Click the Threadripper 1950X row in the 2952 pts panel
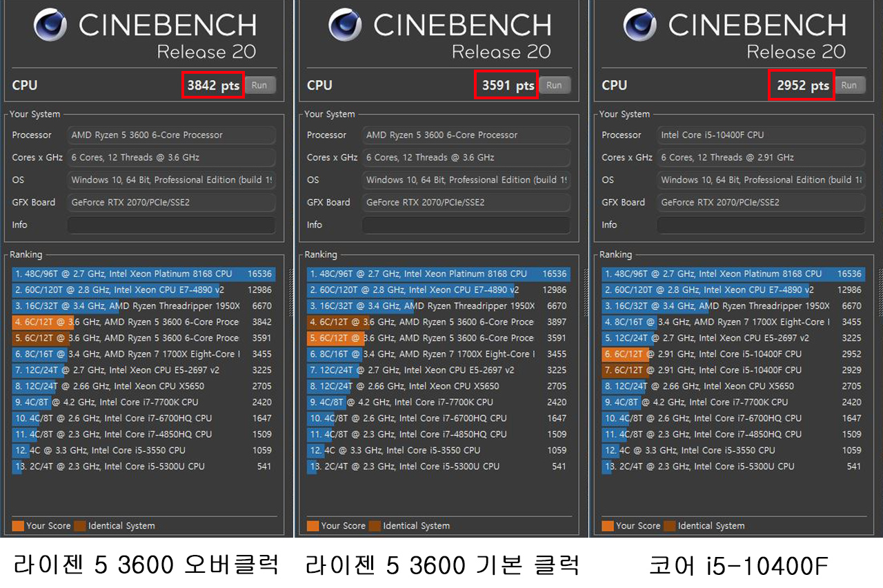This screenshot has width=883, height=588. point(732,306)
